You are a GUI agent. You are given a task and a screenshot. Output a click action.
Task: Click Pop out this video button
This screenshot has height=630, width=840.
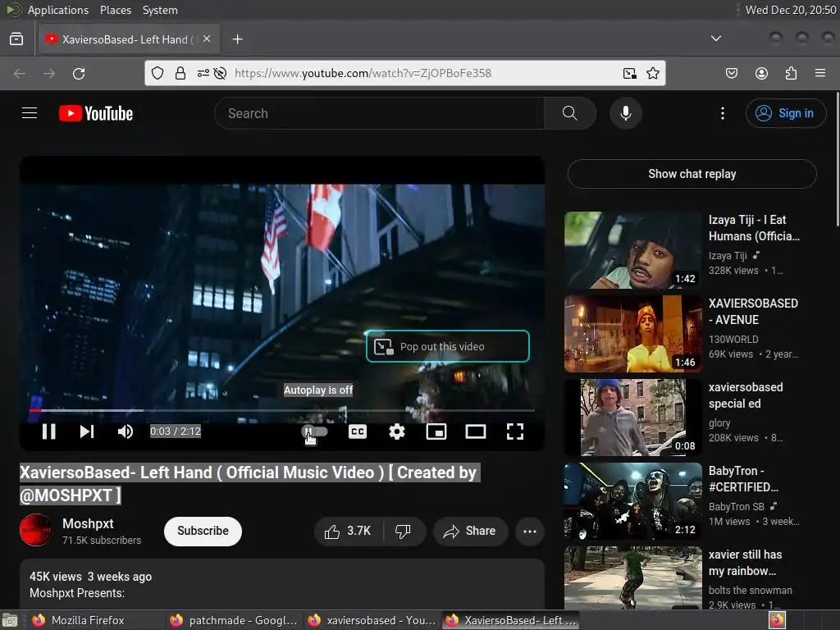pyautogui.click(x=448, y=347)
